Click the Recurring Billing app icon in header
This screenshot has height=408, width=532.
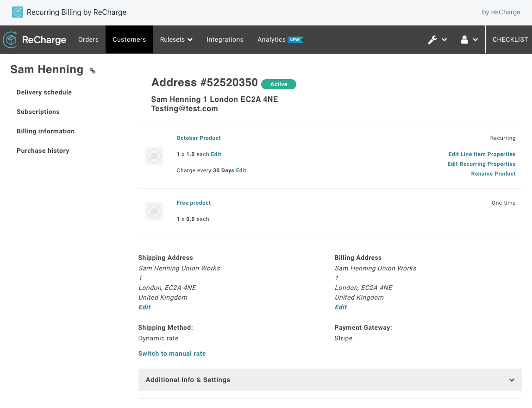click(x=18, y=13)
